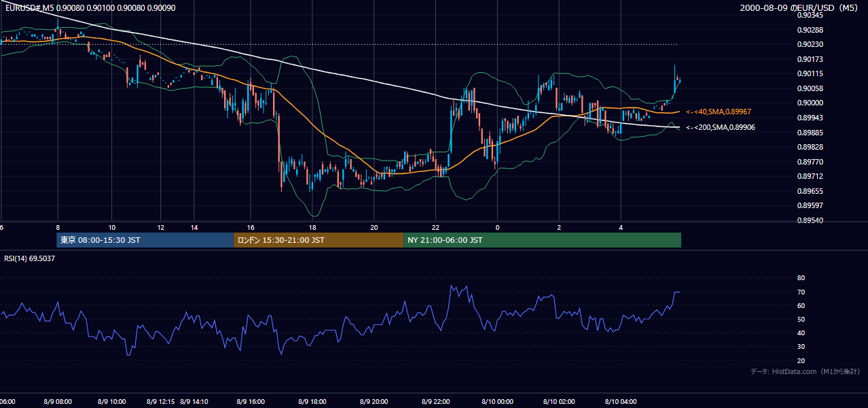Click price axis value 0.90000
This screenshot has height=408, width=868.
tap(810, 103)
